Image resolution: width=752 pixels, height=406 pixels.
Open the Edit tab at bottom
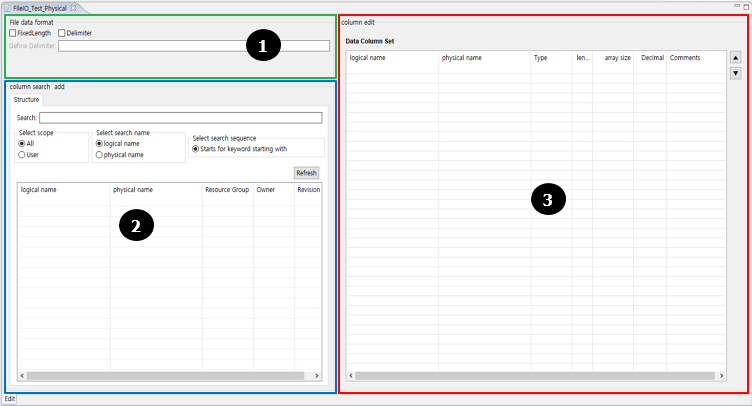pos(9,399)
